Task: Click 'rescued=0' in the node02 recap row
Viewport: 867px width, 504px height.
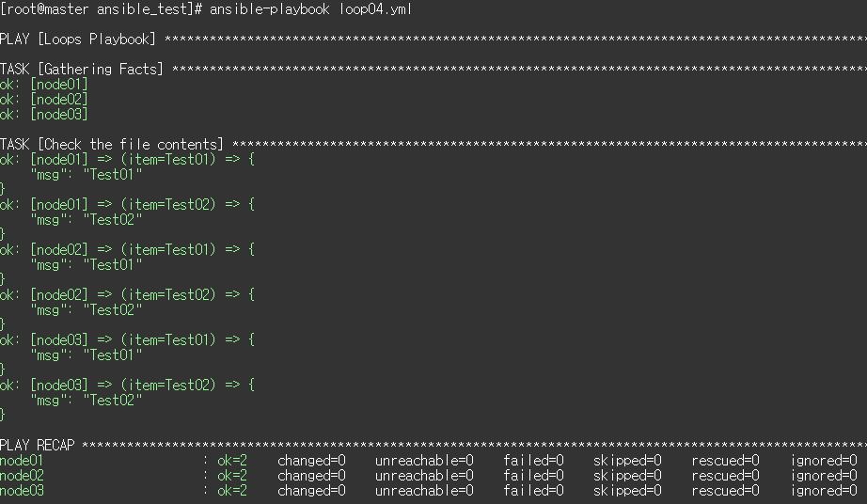Action: [725, 475]
